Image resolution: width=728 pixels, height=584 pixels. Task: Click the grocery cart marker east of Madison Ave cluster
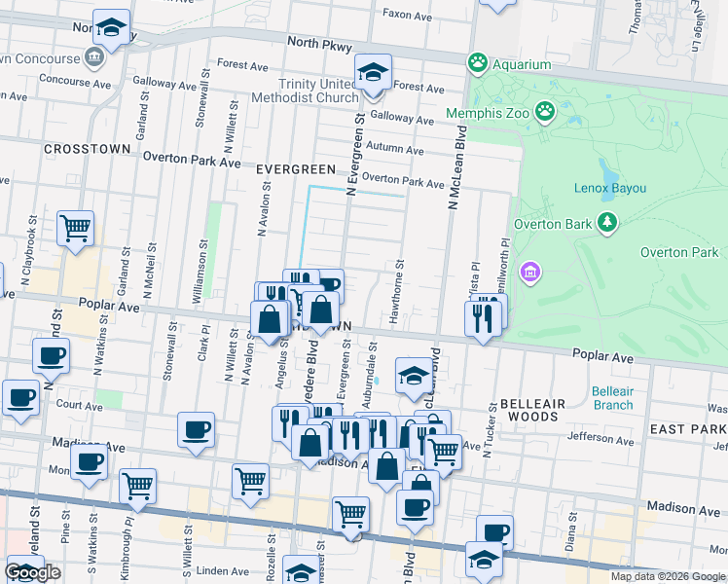(444, 453)
